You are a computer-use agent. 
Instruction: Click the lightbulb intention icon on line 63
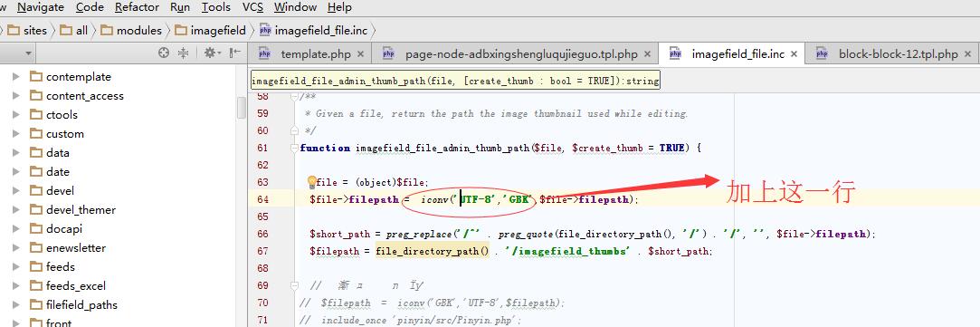coord(312,181)
